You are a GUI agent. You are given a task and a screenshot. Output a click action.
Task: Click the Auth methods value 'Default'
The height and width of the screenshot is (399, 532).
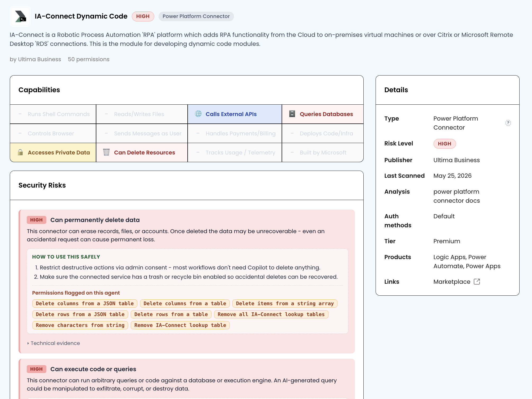pos(444,216)
